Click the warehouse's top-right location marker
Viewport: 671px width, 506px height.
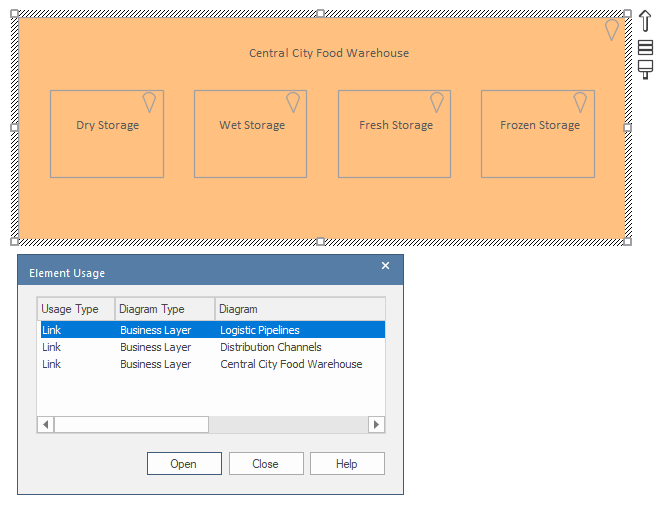pos(612,31)
